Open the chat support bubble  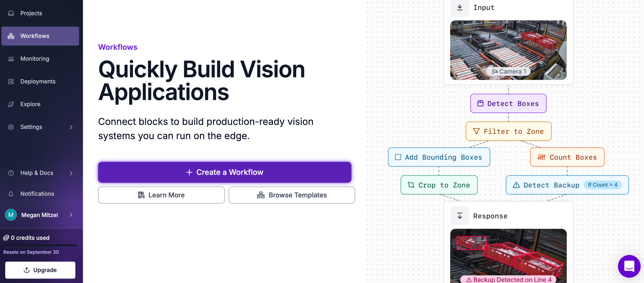[x=629, y=266]
